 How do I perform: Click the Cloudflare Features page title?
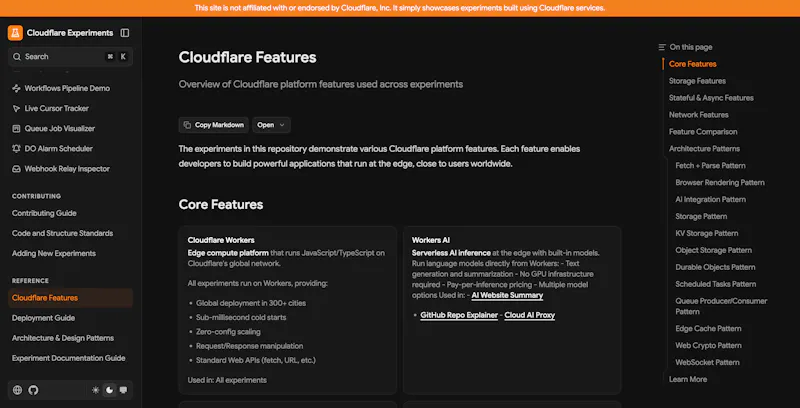[247, 57]
